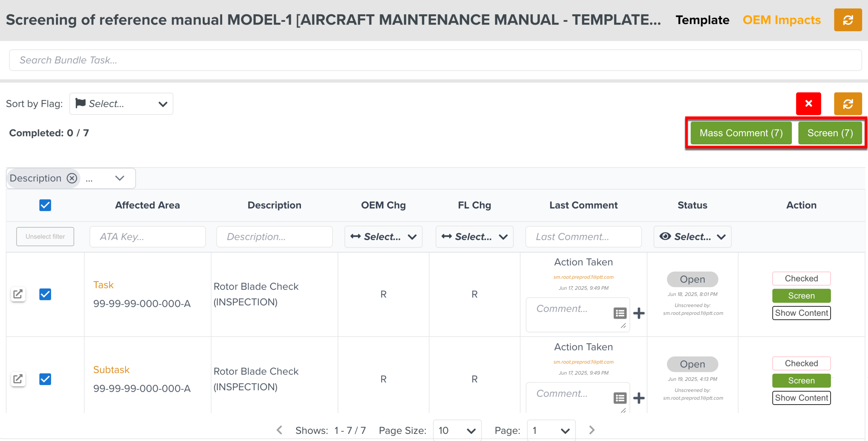Uncheck the Subtask row checkbox
Viewport: 868px width, 441px height.
(x=45, y=379)
